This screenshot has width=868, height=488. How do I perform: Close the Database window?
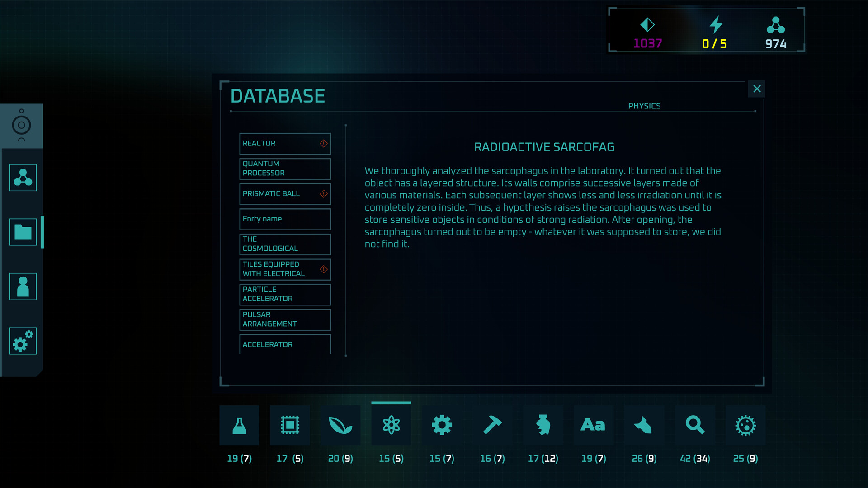[x=756, y=89]
